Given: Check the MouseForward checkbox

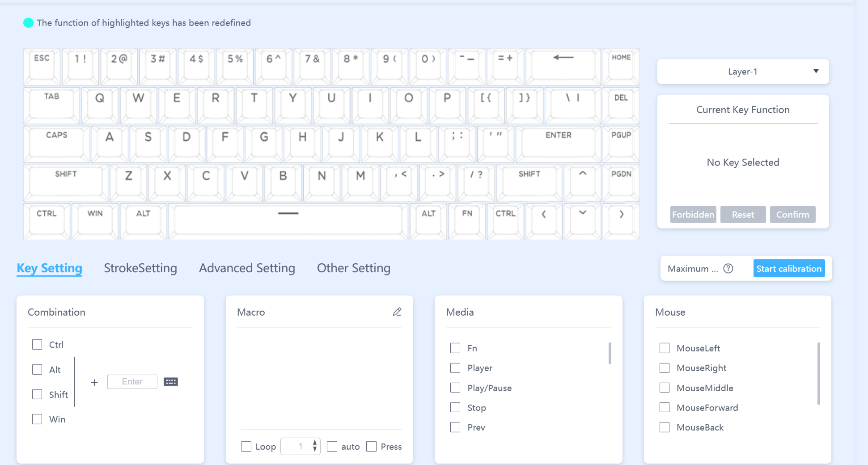Looking at the screenshot, I should pos(665,407).
